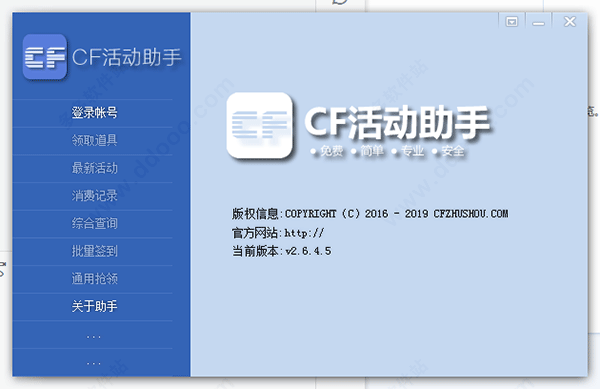Open the title bar dropdown menu button
600x389 pixels.
[x=512, y=22]
